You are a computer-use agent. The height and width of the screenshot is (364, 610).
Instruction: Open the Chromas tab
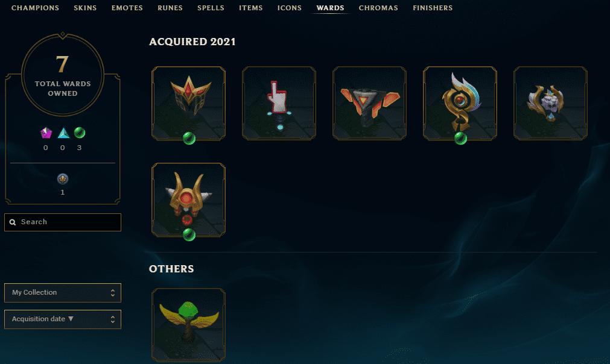click(378, 8)
